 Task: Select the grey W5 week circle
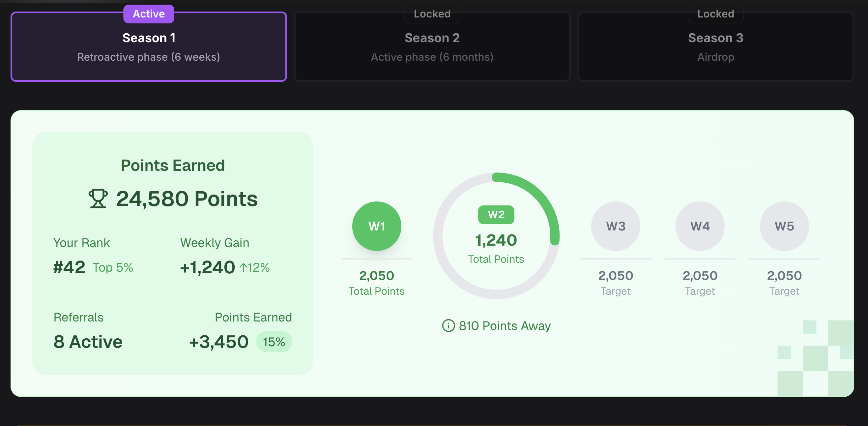tap(784, 226)
